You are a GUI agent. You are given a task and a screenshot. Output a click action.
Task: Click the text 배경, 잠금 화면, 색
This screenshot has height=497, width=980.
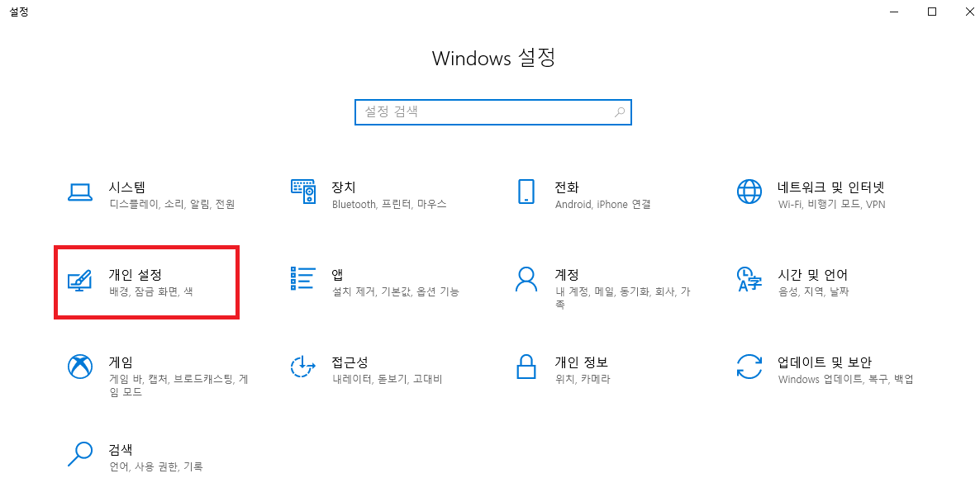(151, 291)
